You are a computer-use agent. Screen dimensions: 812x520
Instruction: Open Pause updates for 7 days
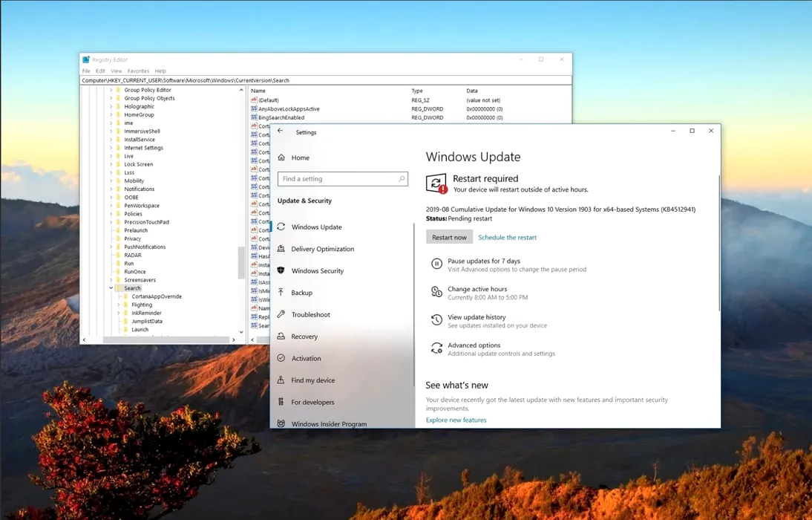[x=484, y=261]
